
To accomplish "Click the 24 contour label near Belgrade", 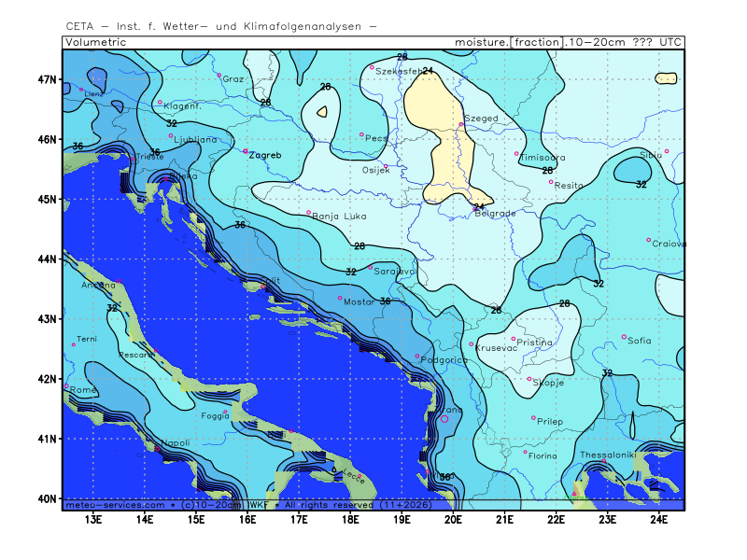I will pyautogui.click(x=478, y=207).
